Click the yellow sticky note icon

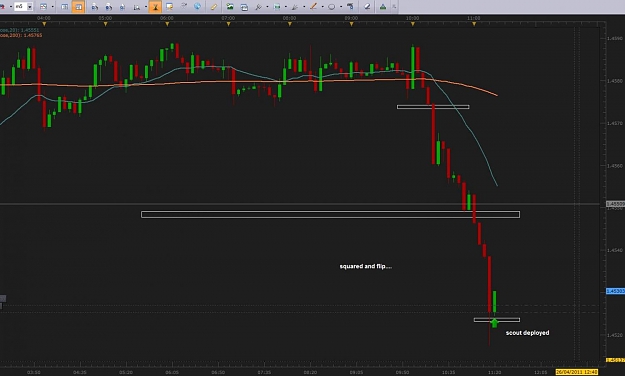(169, 7)
